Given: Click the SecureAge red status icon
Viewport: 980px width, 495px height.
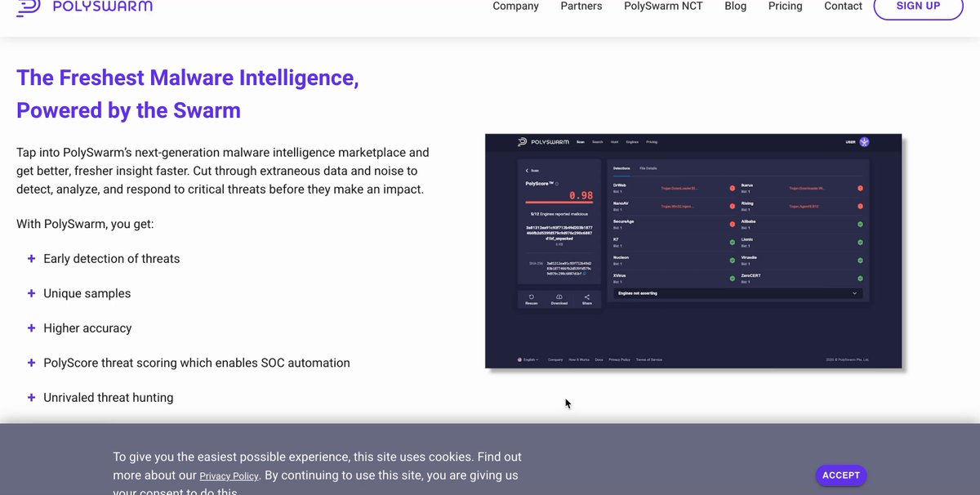Looking at the screenshot, I should click(732, 224).
